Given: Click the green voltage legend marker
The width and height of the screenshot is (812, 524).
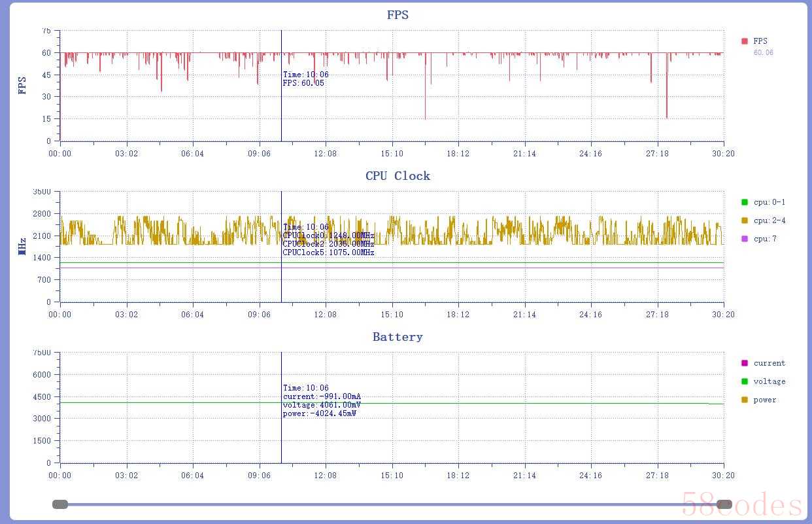Looking at the screenshot, I should click(744, 381).
